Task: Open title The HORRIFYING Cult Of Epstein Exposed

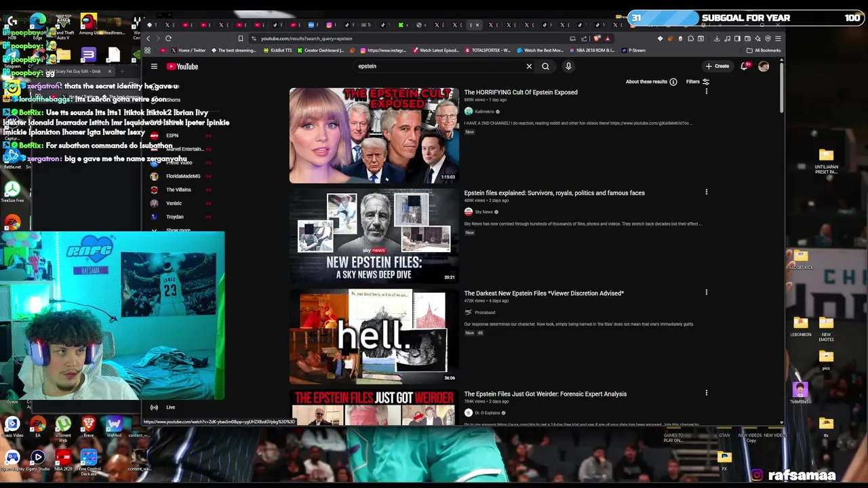Action: pyautogui.click(x=521, y=92)
